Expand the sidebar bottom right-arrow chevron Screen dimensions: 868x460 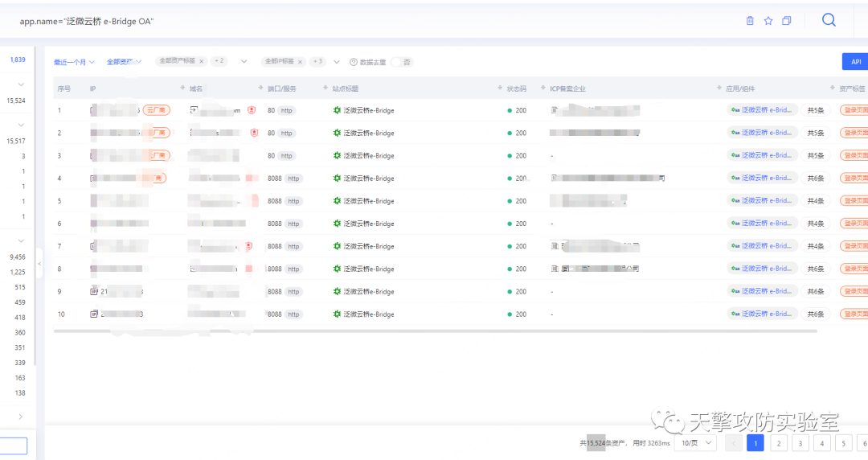click(x=20, y=417)
